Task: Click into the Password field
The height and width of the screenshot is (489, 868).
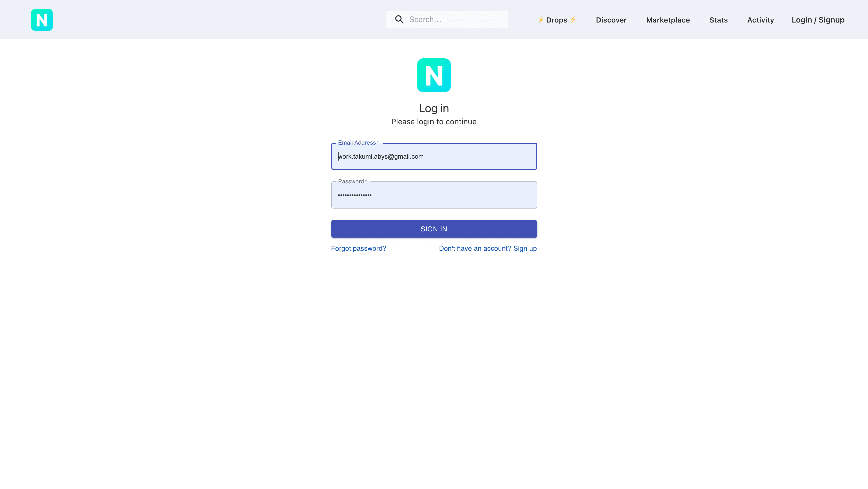Action: point(434,195)
